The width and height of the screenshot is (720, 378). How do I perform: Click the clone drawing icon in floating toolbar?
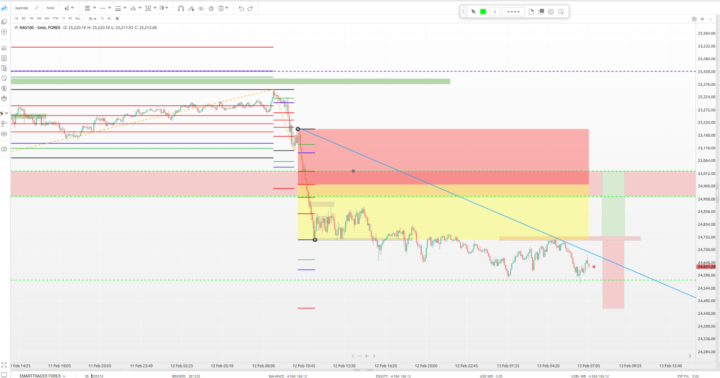pos(541,11)
